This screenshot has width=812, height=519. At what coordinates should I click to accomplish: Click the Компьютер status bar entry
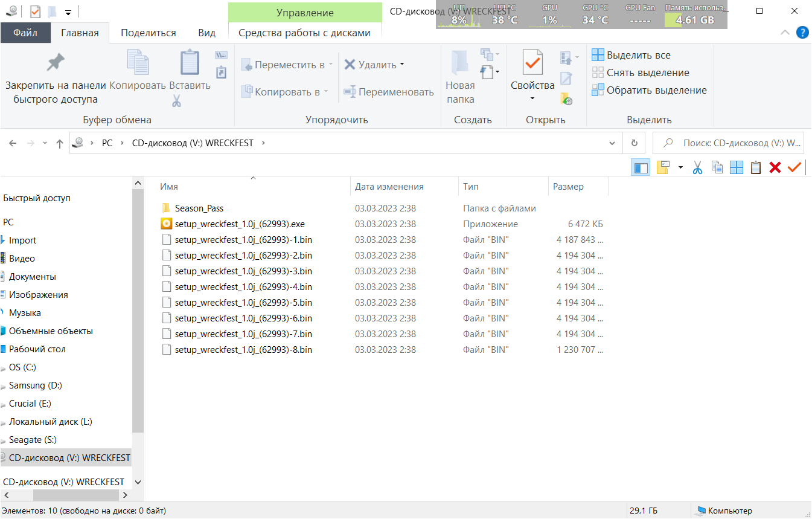724,511
